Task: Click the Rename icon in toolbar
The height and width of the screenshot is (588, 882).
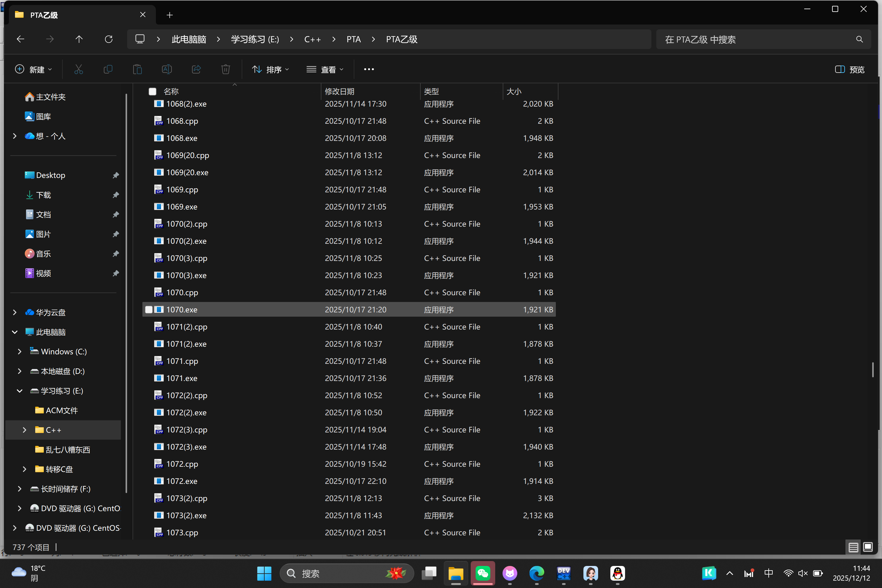Action: 167,70
